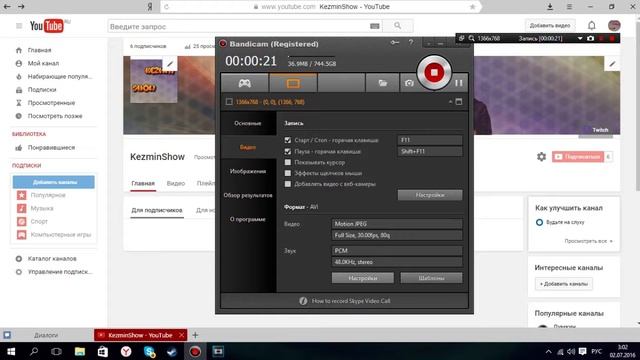Click Настройки button in format section
Screen dimensions: 640x360
362,278
